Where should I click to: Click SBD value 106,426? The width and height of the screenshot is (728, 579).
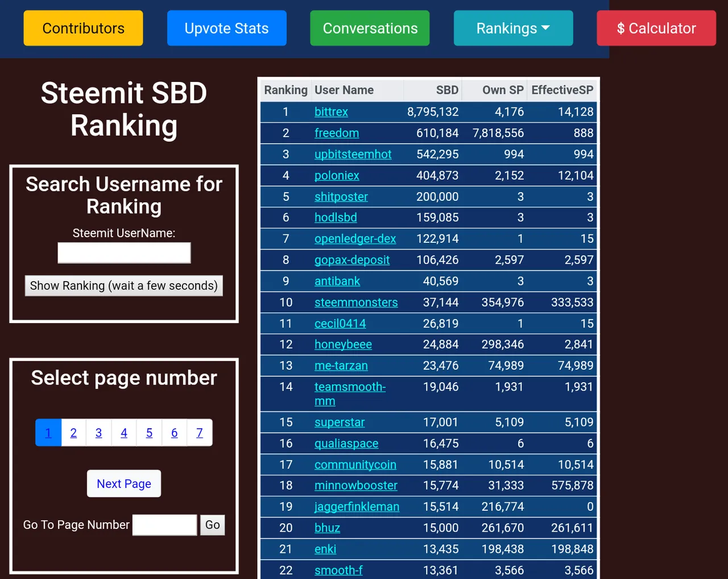coord(437,260)
